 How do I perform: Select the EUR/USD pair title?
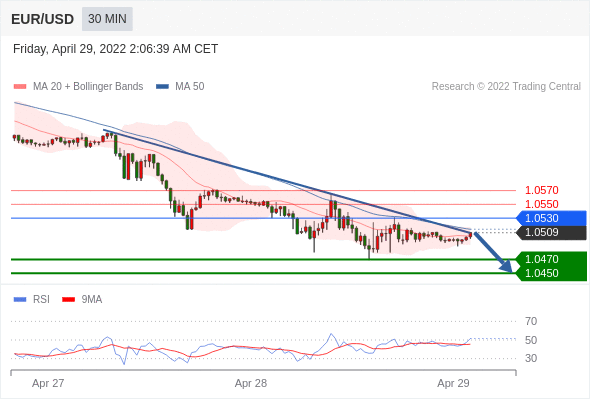coord(43,19)
